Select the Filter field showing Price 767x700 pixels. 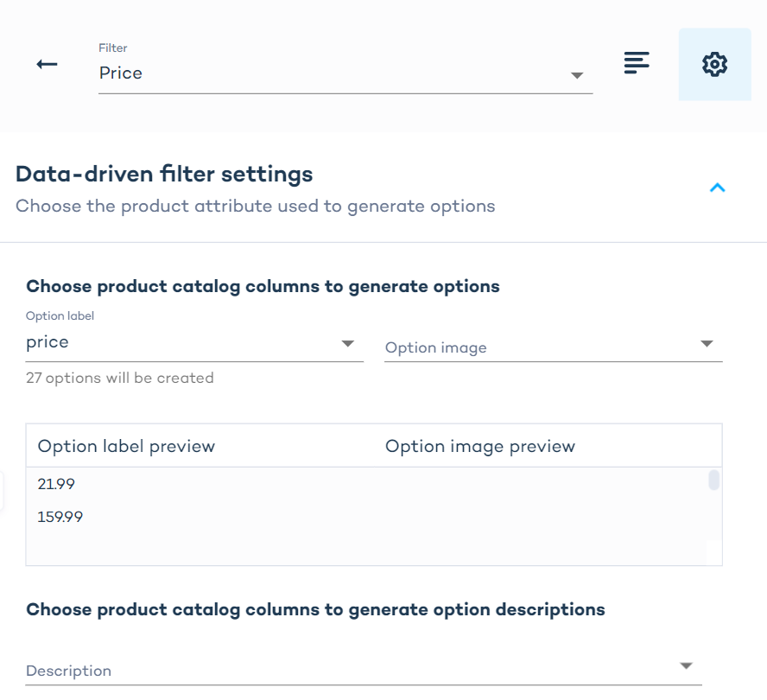pos(328,73)
